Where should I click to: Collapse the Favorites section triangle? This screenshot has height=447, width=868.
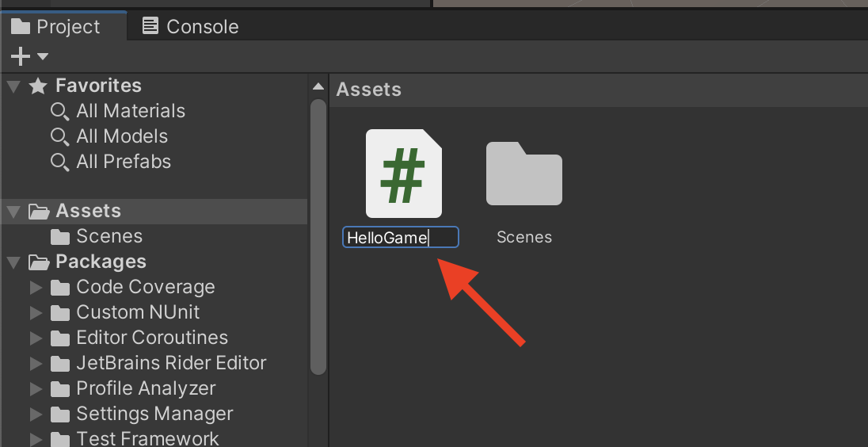pyautogui.click(x=13, y=86)
